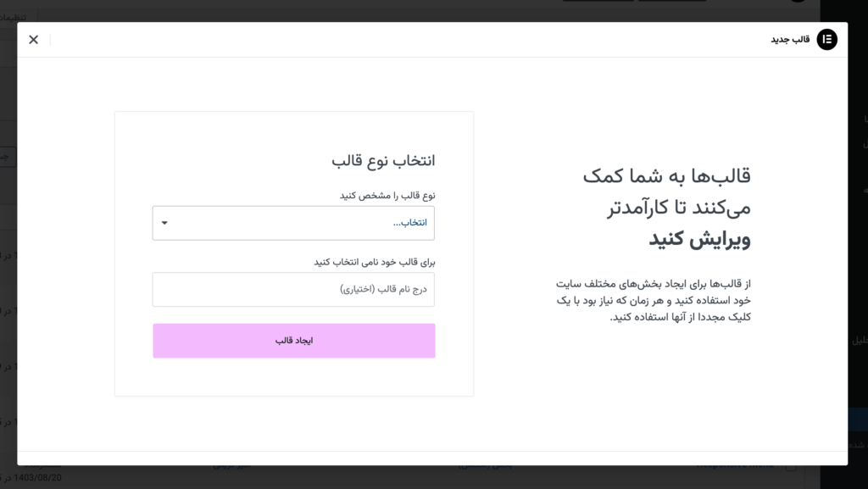Focus the template name (درج نام قالب) field
Viewport: 868px width, 489px height.
click(293, 289)
